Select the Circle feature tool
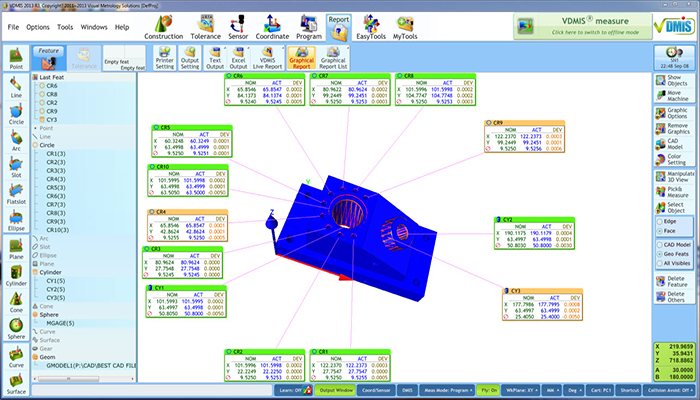 (x=17, y=114)
